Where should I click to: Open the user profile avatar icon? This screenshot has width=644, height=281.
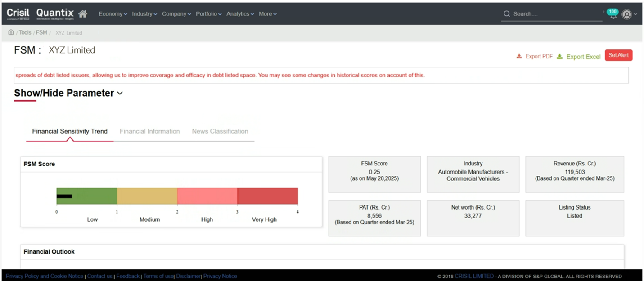pos(626,14)
